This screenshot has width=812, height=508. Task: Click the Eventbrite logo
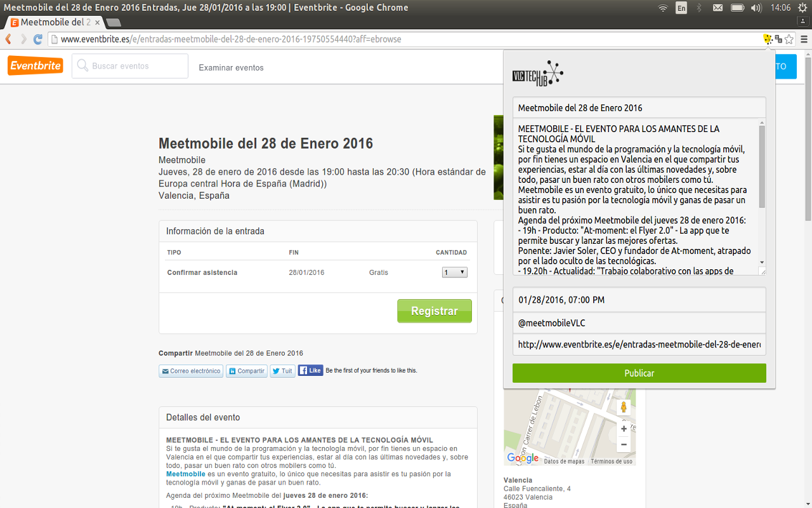(x=36, y=65)
